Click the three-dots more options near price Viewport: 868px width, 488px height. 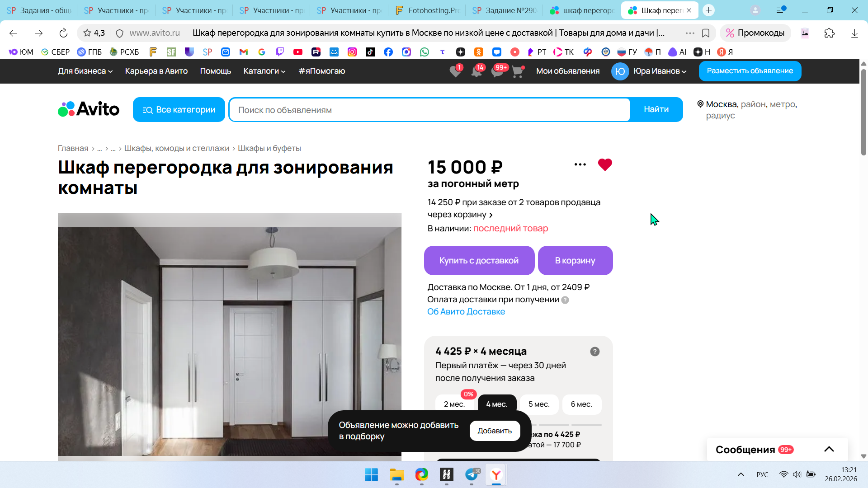(580, 164)
